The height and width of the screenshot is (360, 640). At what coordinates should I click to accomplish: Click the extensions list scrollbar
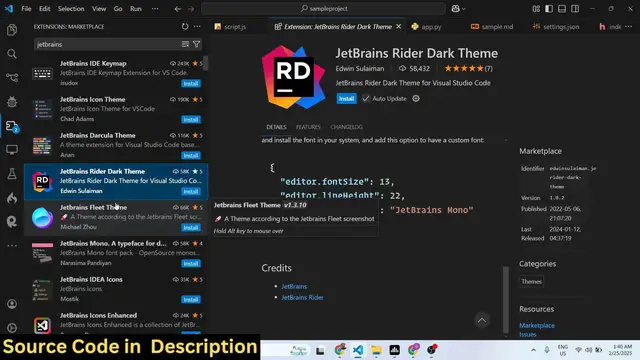pos(206,63)
